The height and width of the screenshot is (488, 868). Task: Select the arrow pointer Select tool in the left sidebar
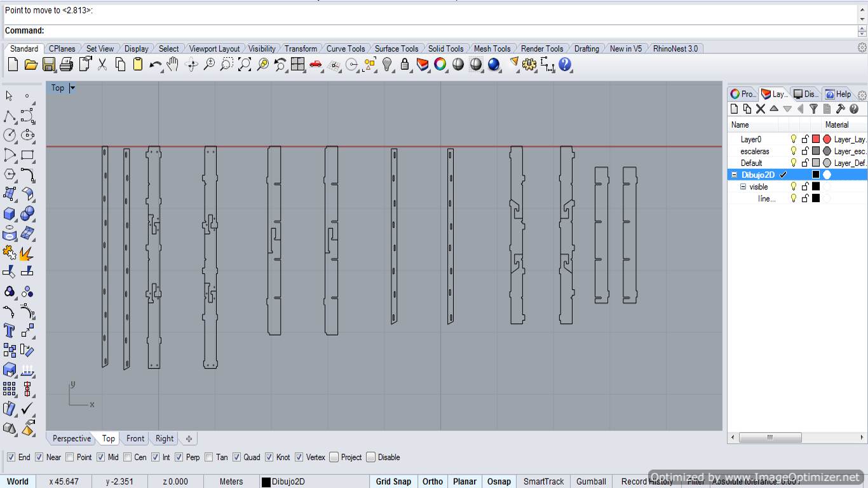point(10,96)
